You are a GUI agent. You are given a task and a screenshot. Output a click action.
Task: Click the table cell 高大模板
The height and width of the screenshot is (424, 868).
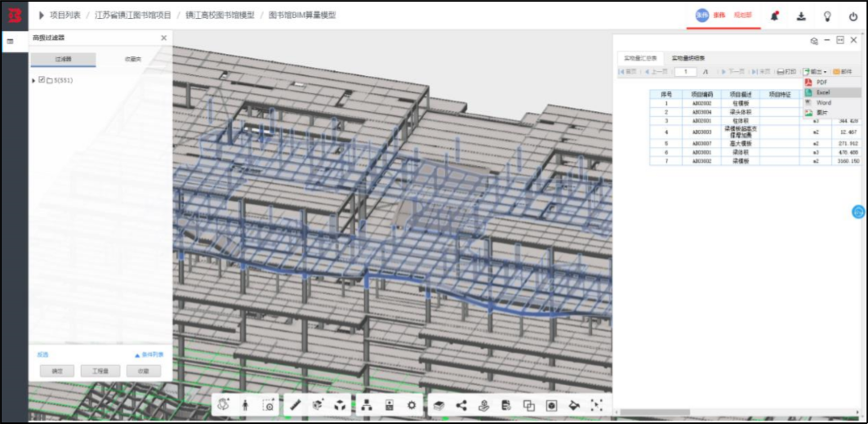click(740, 143)
